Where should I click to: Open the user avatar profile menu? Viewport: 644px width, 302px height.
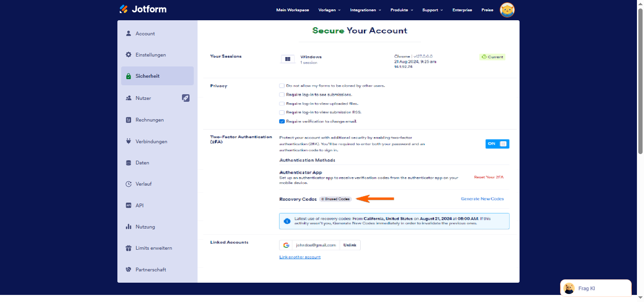click(x=507, y=10)
